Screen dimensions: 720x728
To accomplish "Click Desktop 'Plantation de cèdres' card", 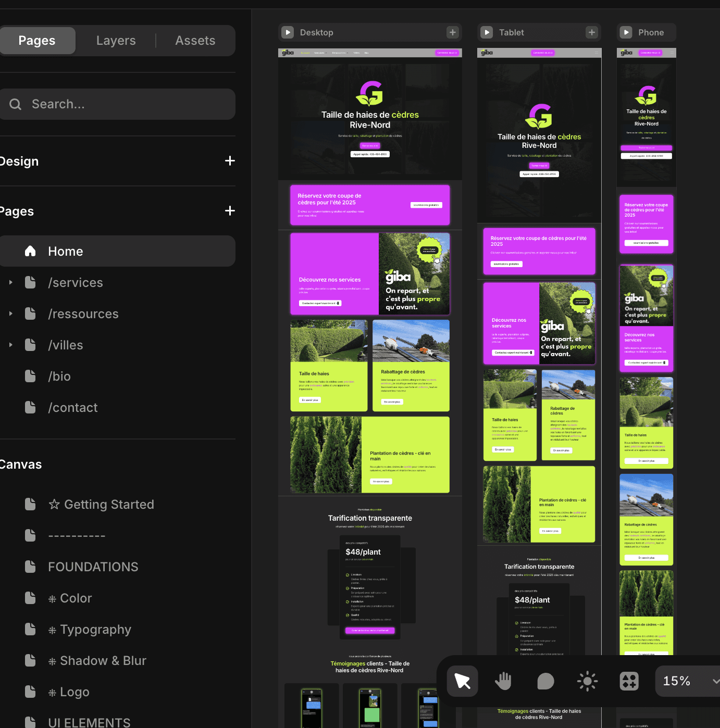I will [x=370, y=455].
